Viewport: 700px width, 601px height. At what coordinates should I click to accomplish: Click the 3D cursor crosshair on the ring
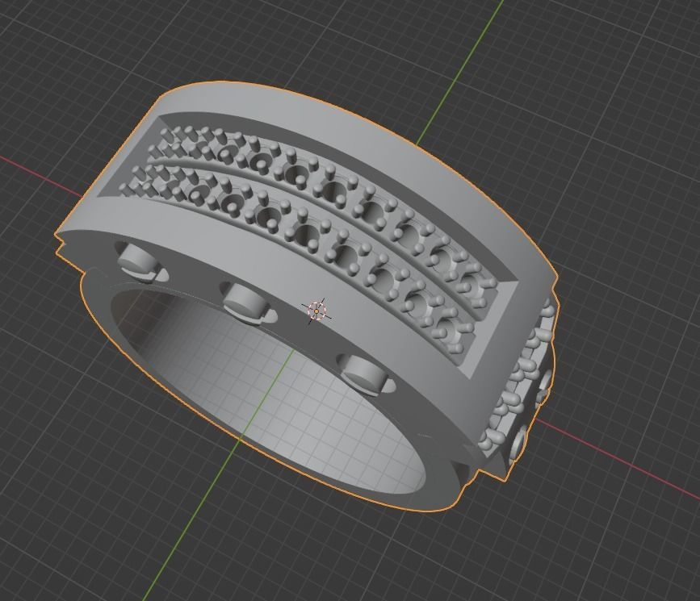(316, 311)
